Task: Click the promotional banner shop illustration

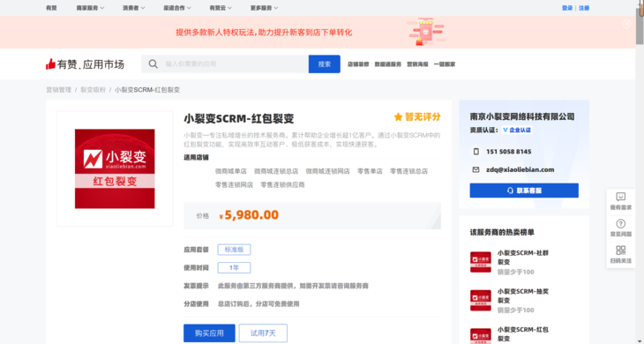Action: pos(427,32)
